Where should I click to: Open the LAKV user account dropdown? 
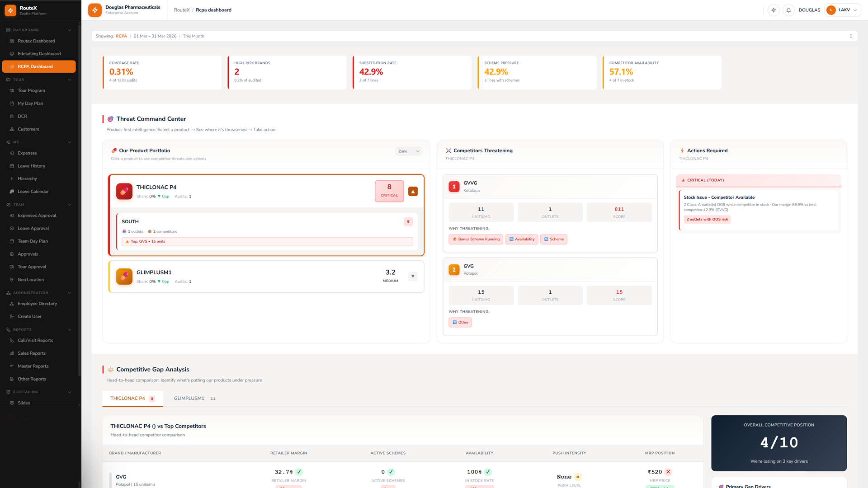click(x=843, y=10)
